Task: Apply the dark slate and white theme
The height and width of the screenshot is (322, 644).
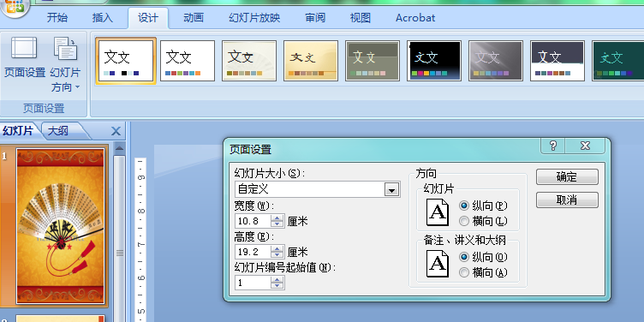Action: 557,61
